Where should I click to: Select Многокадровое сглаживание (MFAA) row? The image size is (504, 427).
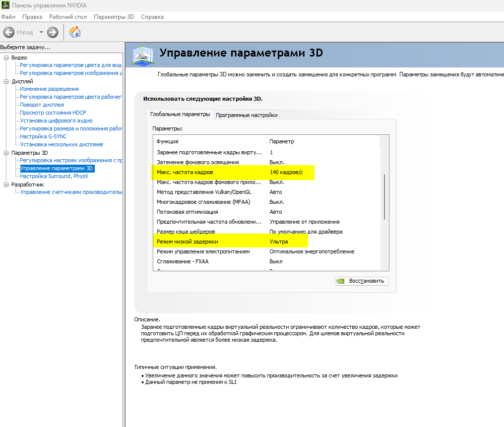[267, 202]
